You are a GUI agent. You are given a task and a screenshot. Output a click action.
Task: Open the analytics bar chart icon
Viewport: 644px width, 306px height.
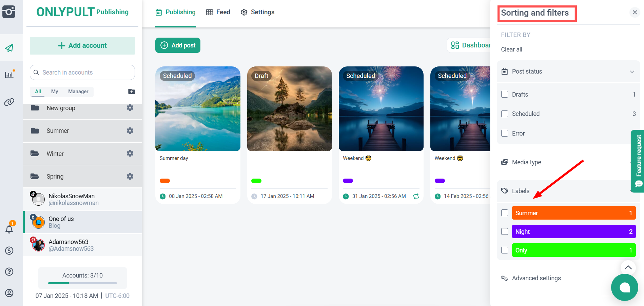tap(9, 74)
